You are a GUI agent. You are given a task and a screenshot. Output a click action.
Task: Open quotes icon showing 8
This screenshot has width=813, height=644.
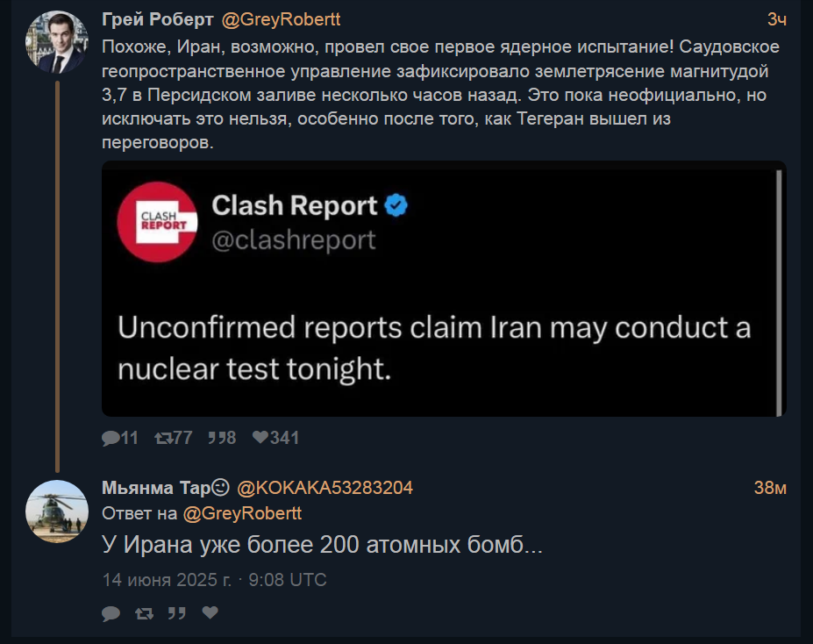(222, 438)
